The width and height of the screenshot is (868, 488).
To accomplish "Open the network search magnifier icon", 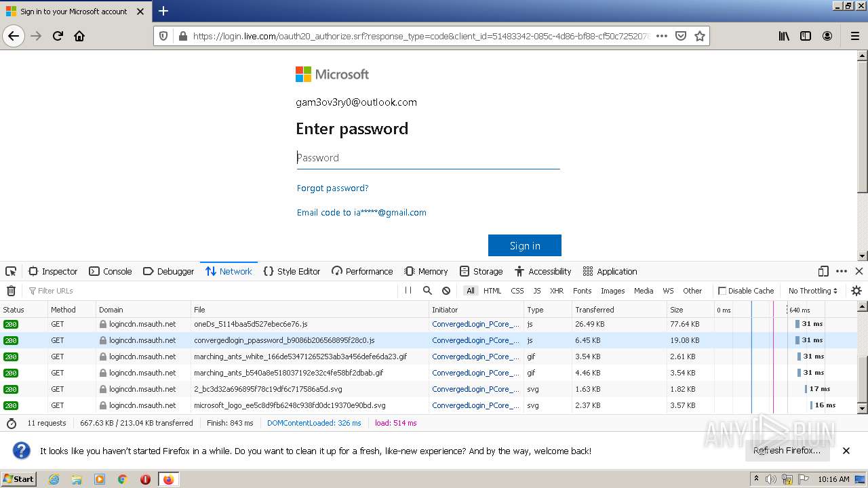I will (427, 290).
